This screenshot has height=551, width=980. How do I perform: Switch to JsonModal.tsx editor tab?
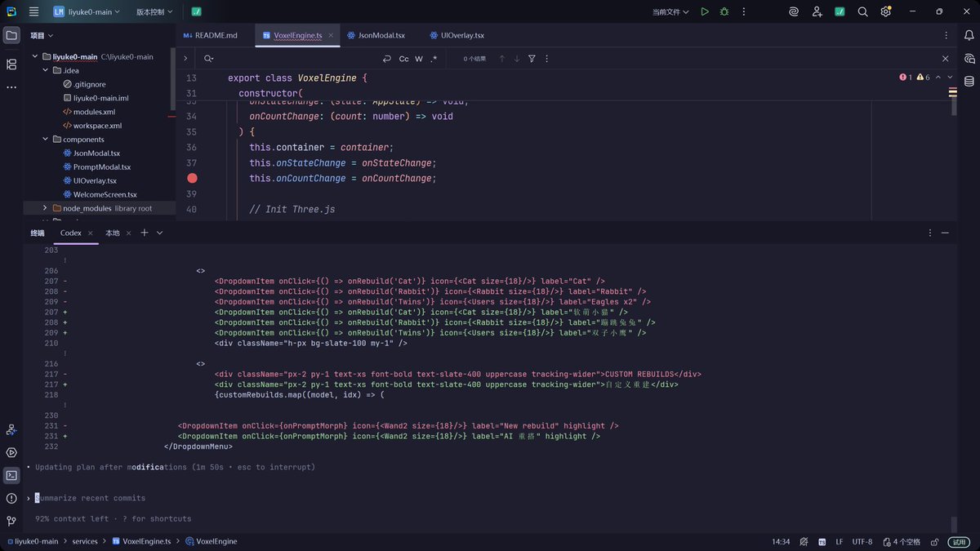point(376,35)
